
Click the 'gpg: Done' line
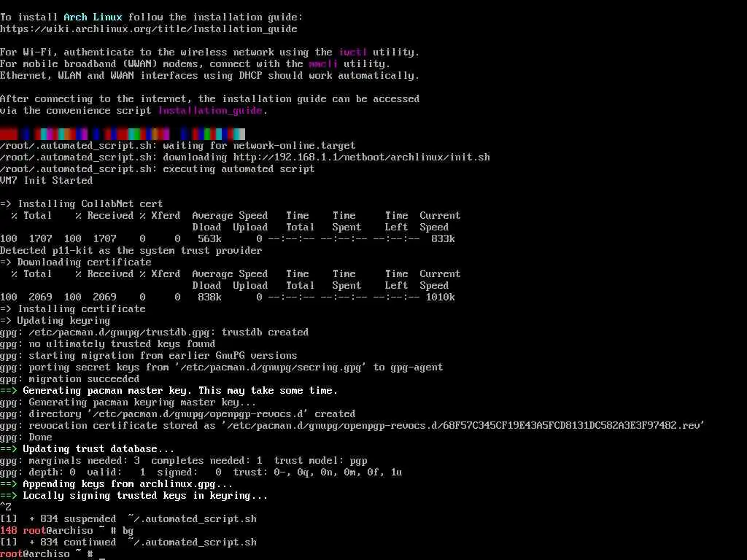pos(26,437)
